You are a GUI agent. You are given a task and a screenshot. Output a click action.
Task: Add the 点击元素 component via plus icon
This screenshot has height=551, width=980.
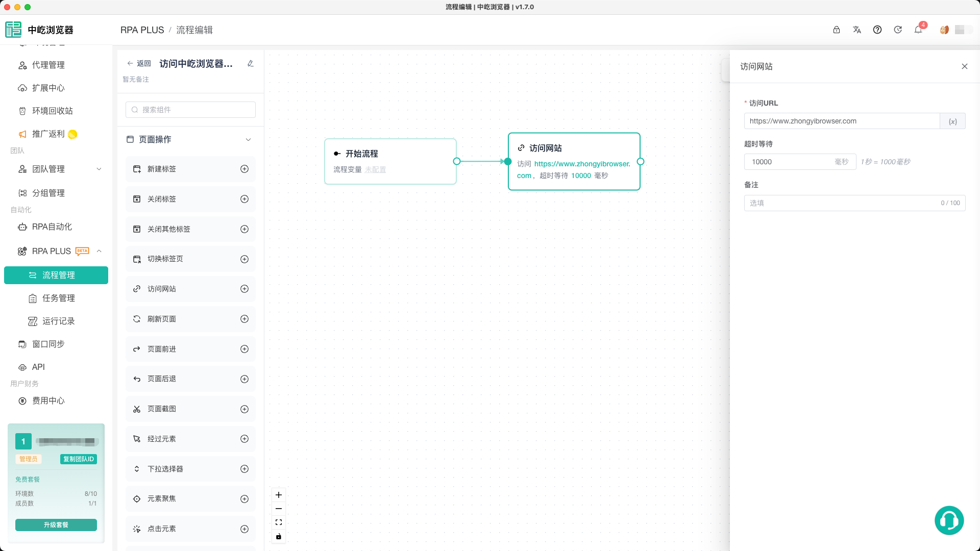pos(244,529)
